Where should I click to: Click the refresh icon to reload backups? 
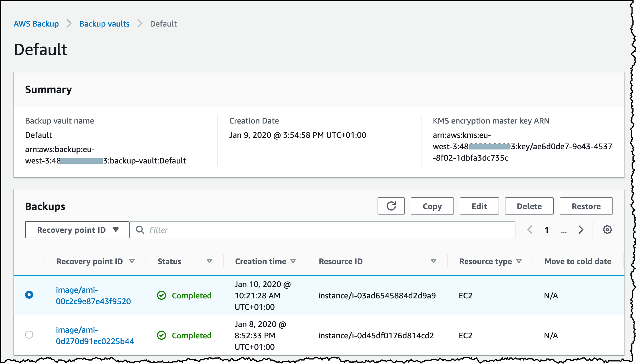pos(391,206)
